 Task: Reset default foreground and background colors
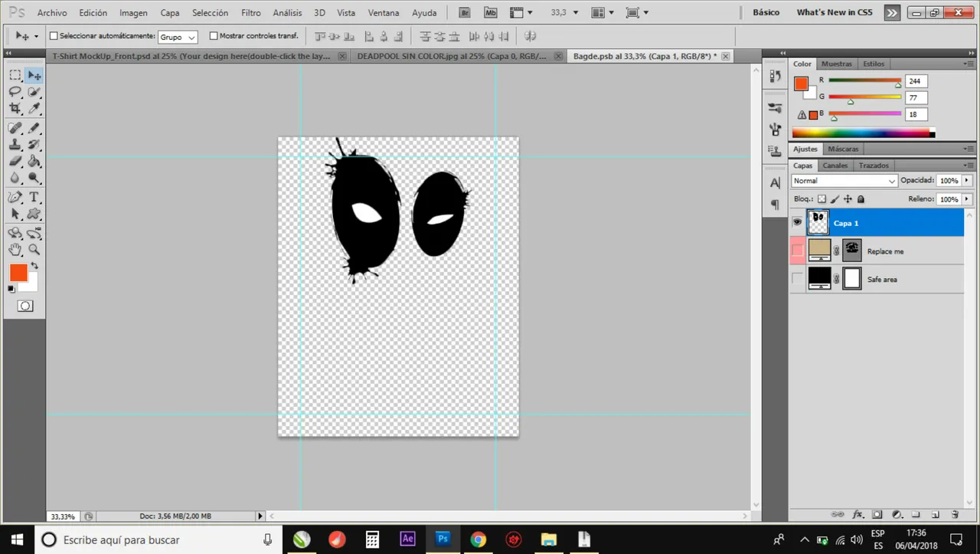11,289
